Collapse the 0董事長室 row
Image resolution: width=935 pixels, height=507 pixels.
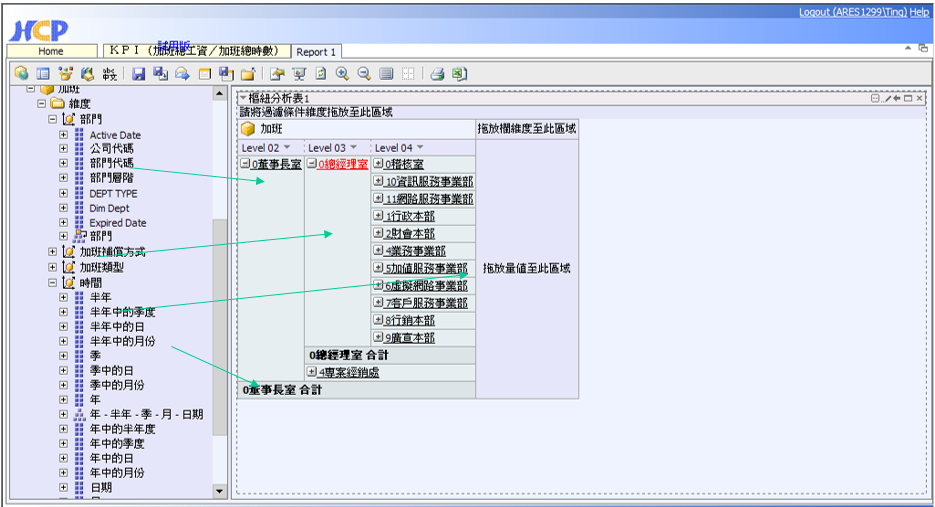click(245, 163)
